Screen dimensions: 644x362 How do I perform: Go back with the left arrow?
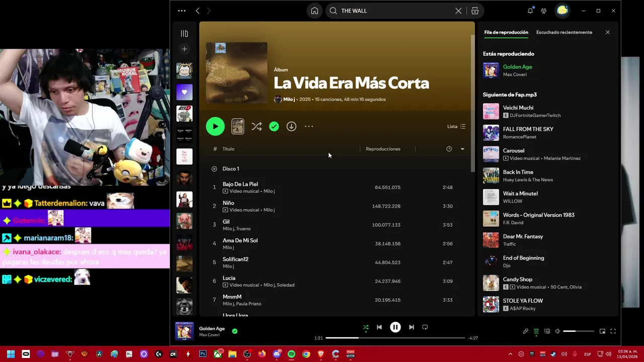198,11
